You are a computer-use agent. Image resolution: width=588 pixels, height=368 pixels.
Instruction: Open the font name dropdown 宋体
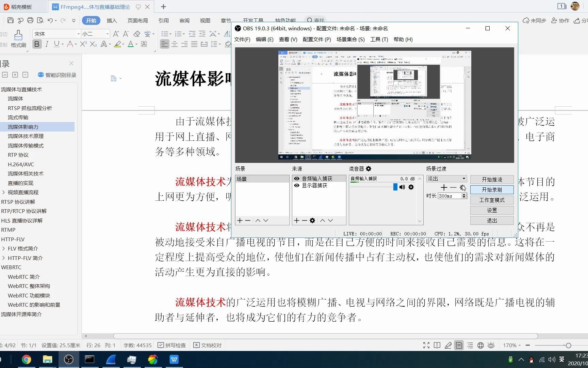(79, 34)
